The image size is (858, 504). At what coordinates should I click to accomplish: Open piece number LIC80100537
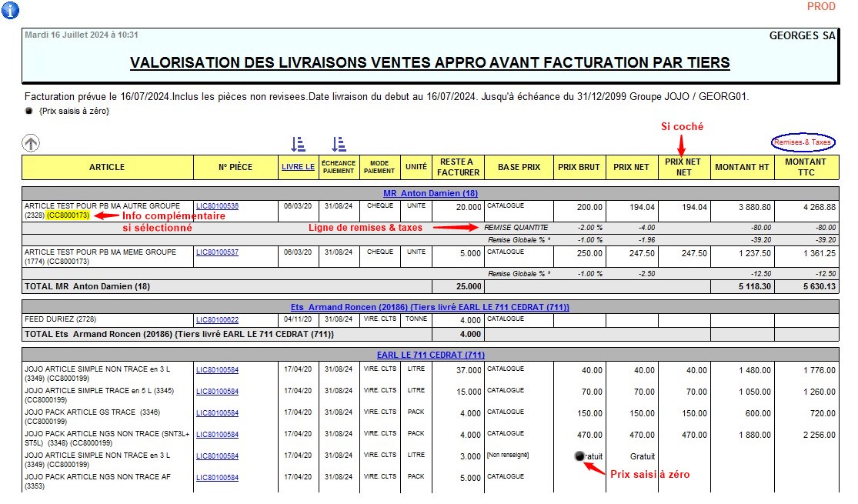[x=217, y=252]
